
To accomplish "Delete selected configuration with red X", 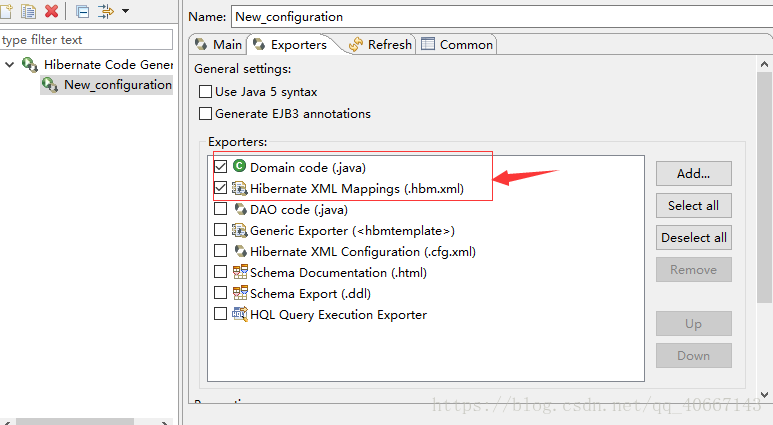I will pyautogui.click(x=51, y=11).
